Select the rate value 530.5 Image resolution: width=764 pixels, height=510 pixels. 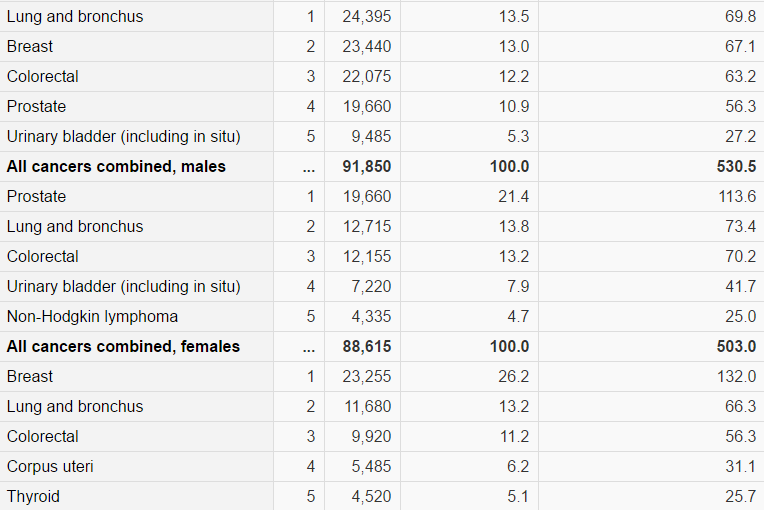[736, 167]
